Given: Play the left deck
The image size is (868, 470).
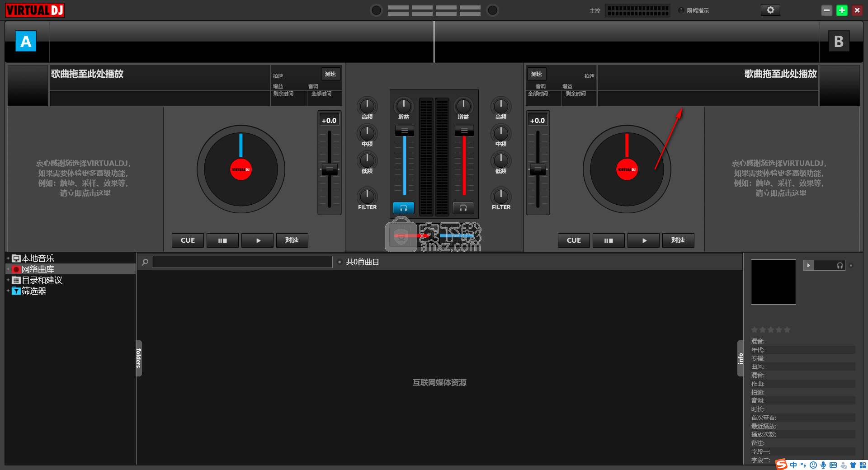Looking at the screenshot, I should 257,240.
